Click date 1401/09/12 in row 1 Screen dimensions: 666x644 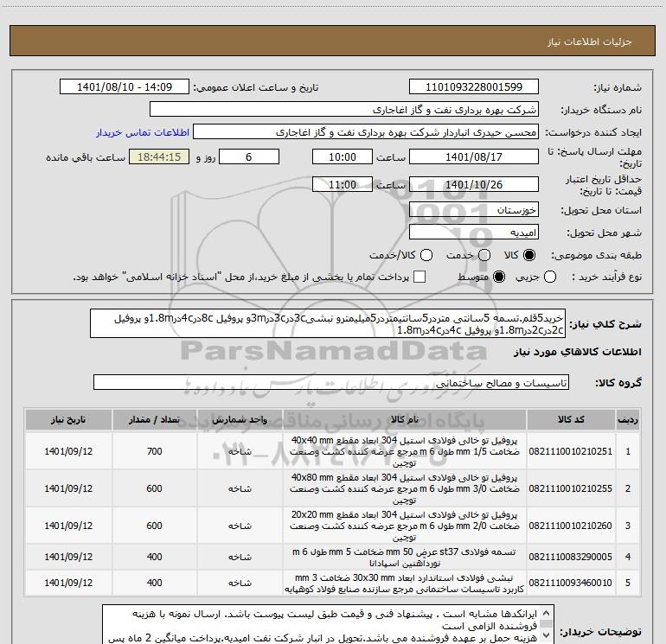[x=68, y=451]
